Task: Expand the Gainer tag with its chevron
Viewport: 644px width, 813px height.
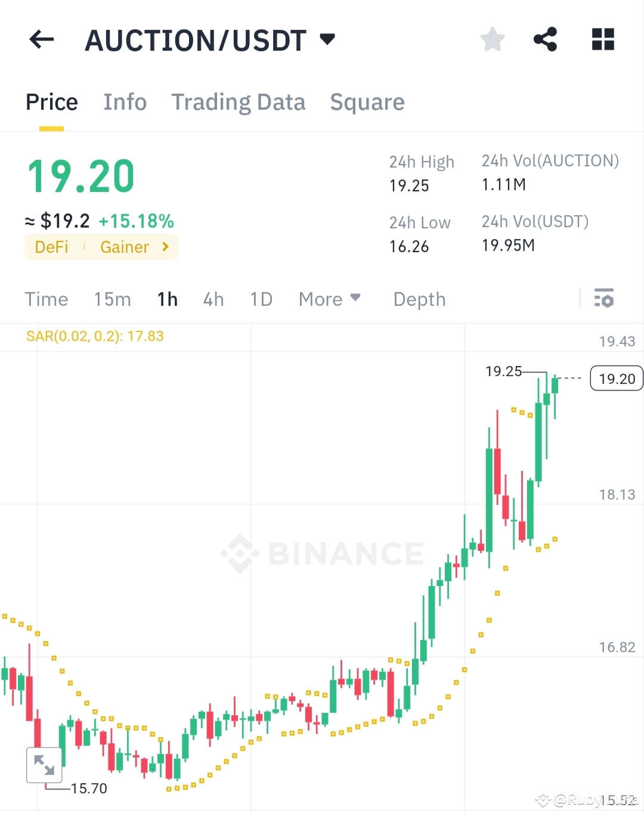Action: (165, 247)
